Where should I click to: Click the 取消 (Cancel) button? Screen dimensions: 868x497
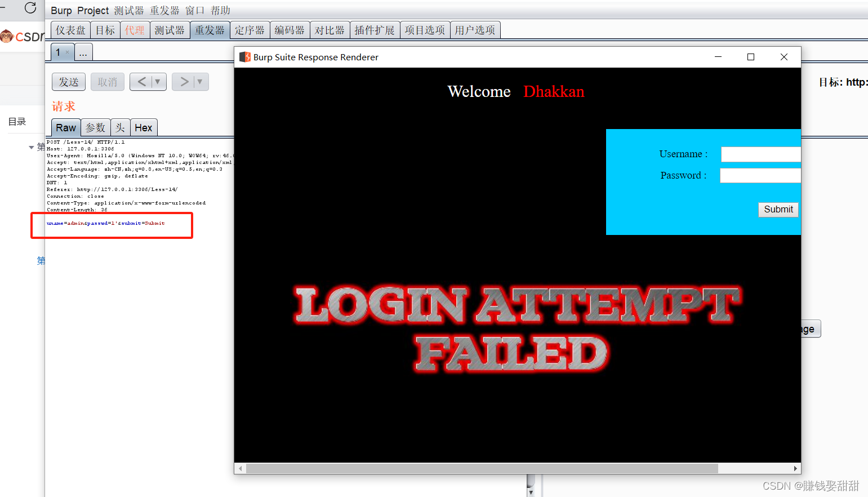click(107, 81)
